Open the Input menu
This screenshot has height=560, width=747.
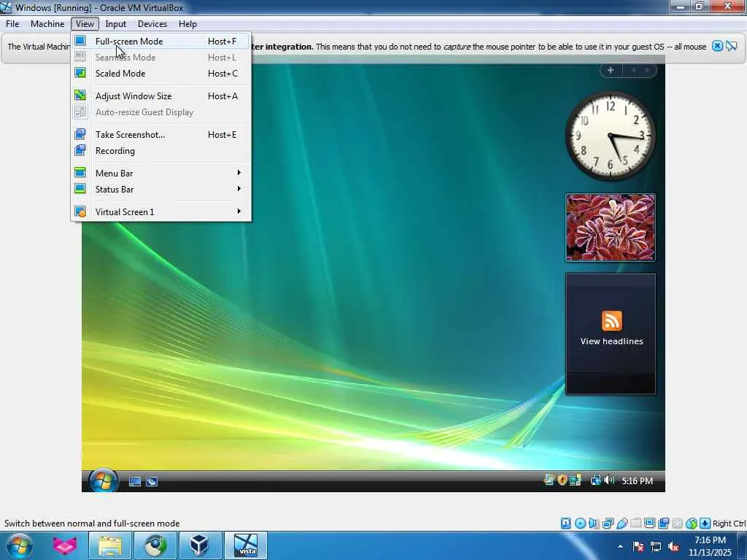[x=116, y=24]
